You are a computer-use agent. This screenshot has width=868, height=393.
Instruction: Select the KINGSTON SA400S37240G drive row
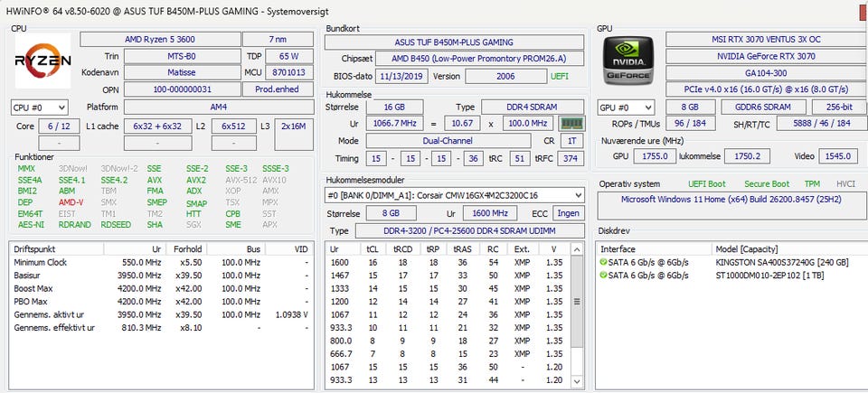pos(731,262)
